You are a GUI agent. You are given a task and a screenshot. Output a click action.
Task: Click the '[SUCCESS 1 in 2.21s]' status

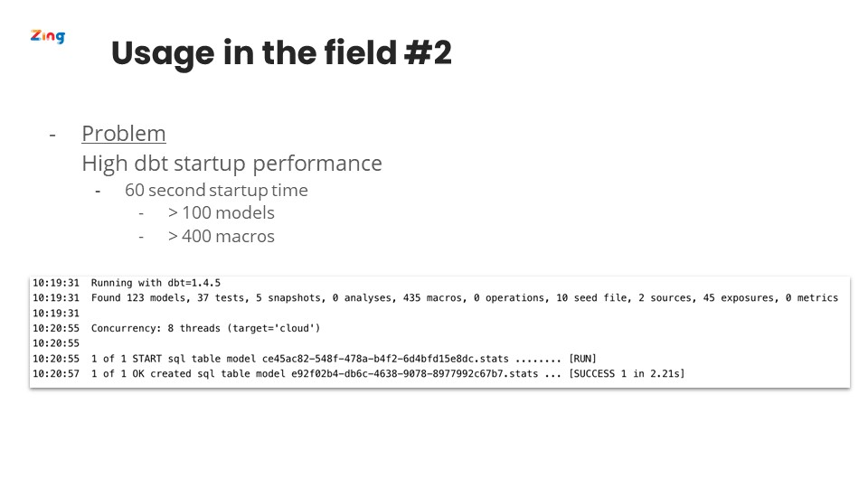click(x=627, y=373)
